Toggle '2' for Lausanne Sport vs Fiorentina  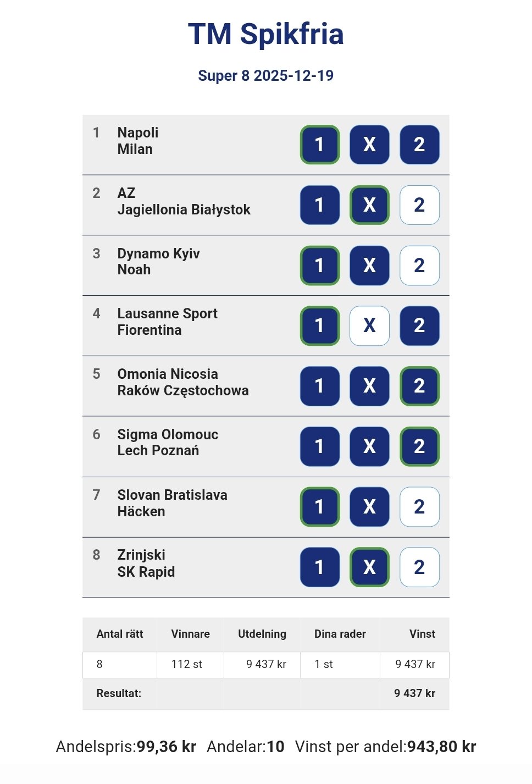419,325
